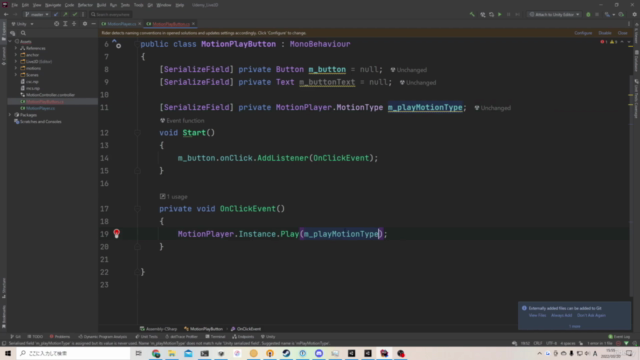
Task: Click View Files in Git notification
Action: tap(537, 316)
